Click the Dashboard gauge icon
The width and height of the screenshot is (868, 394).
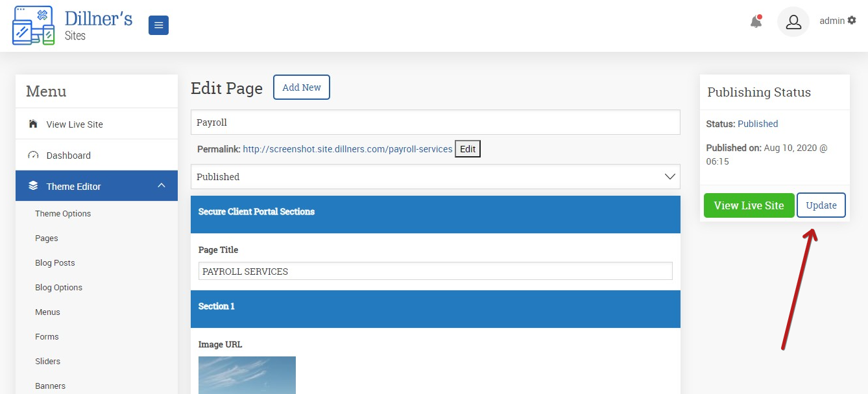33,155
